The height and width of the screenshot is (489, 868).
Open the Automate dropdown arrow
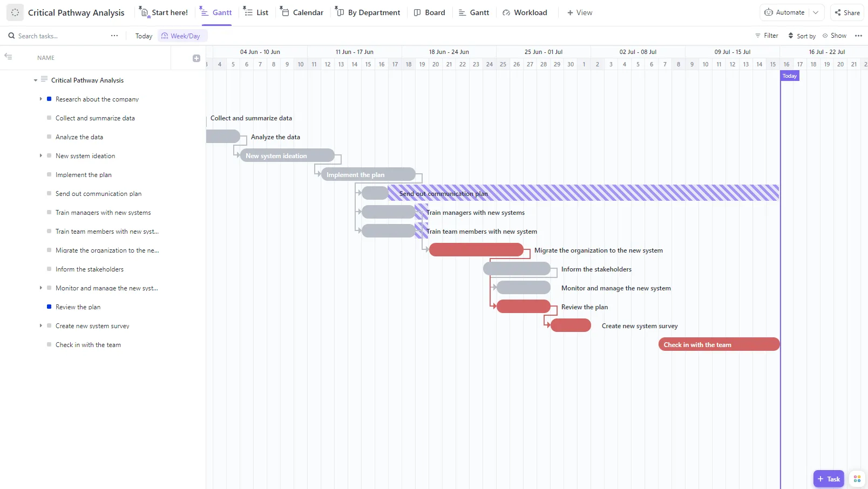(816, 12)
